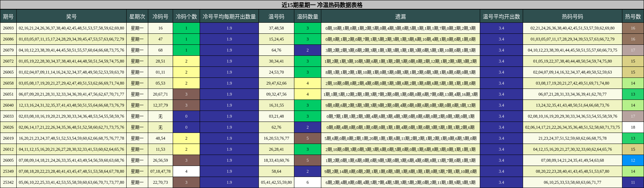
Task: Select hot numbers starting 02,21,24,26,36,38
Action: point(572,28)
